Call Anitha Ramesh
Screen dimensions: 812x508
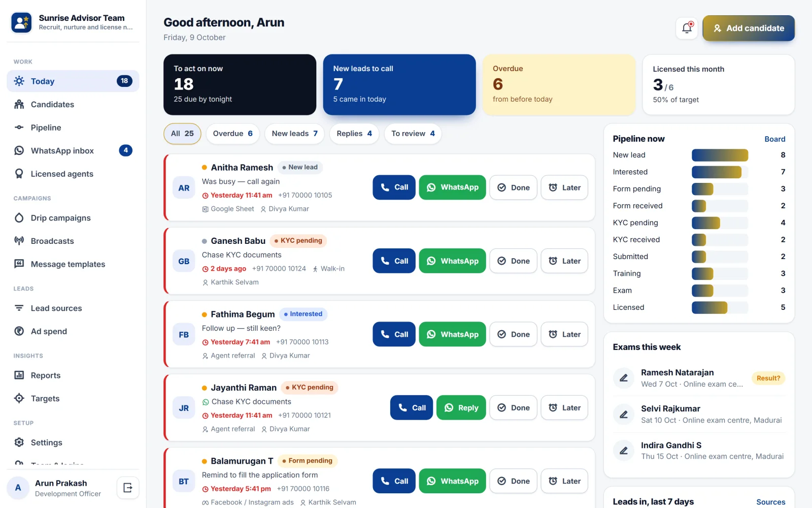(394, 187)
